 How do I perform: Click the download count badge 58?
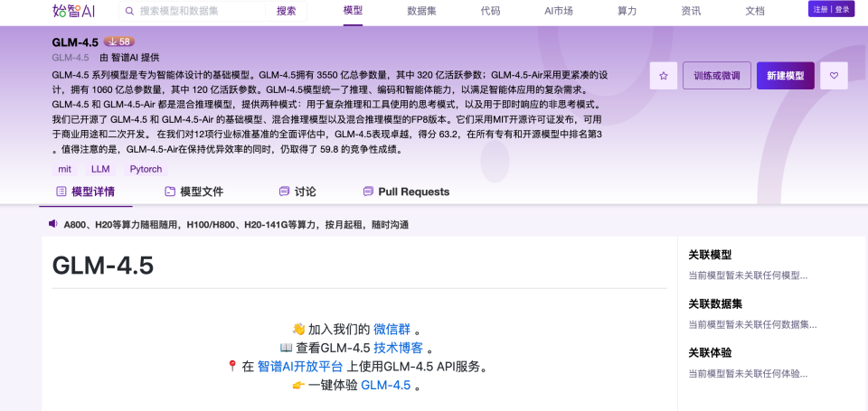click(119, 42)
